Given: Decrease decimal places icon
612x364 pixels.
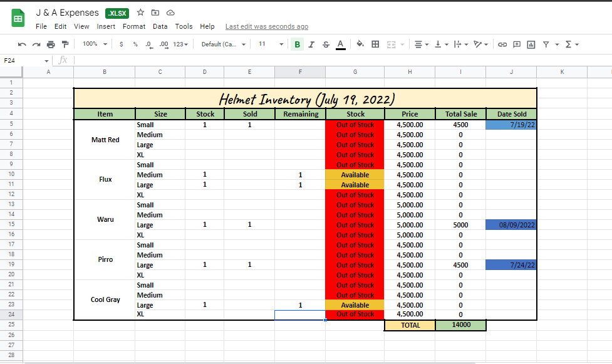Looking at the screenshot, I should coord(148,44).
